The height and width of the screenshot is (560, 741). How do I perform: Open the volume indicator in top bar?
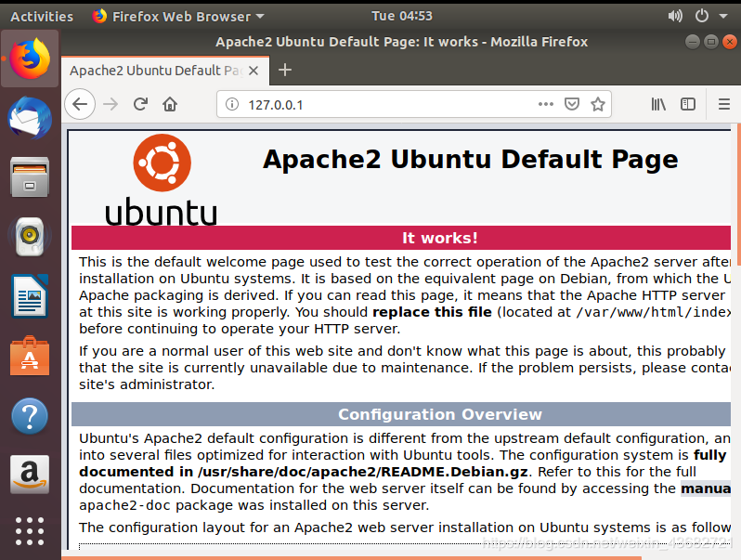click(x=675, y=16)
